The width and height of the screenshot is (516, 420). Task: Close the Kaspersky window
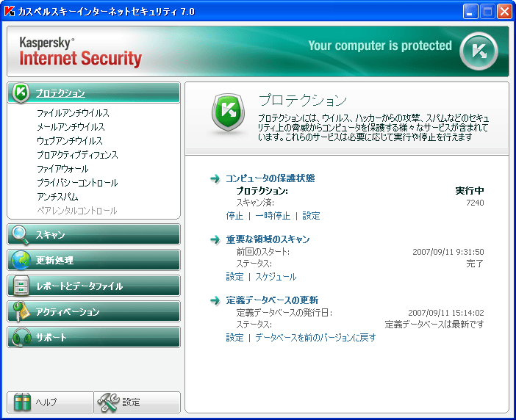click(x=504, y=12)
